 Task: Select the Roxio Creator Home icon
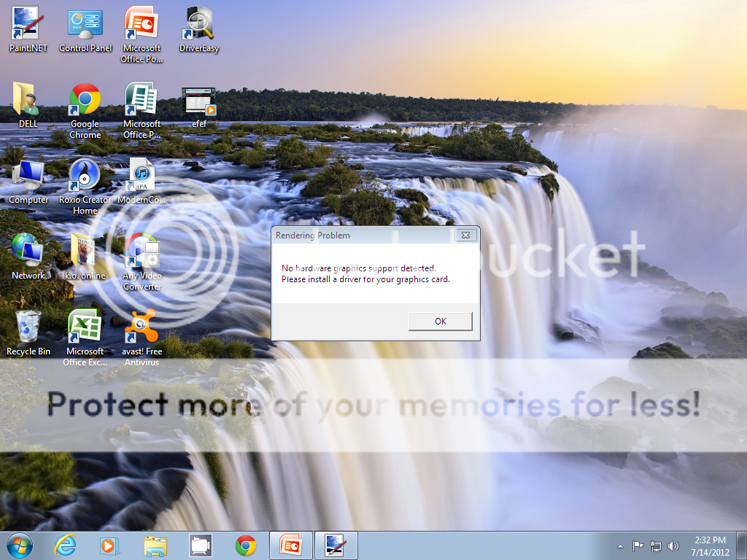pos(85,176)
